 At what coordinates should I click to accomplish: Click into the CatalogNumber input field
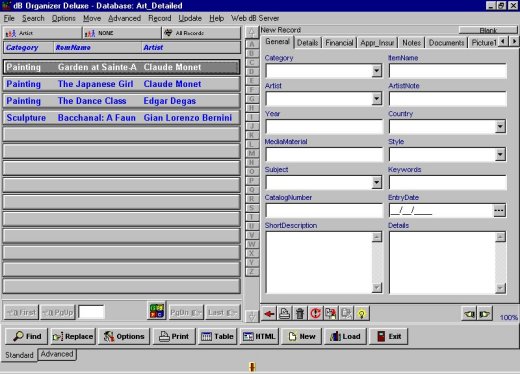click(x=324, y=210)
